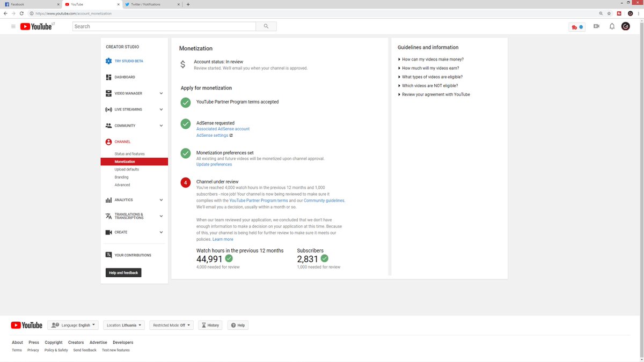Click the footer Help button
Image resolution: width=644 pixels, height=362 pixels.
(x=238, y=325)
